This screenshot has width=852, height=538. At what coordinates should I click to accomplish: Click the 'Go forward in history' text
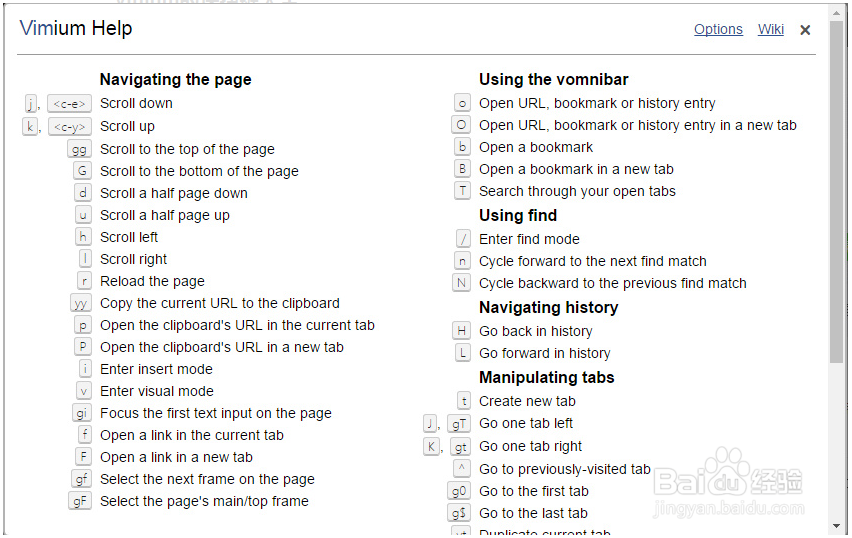coord(545,353)
